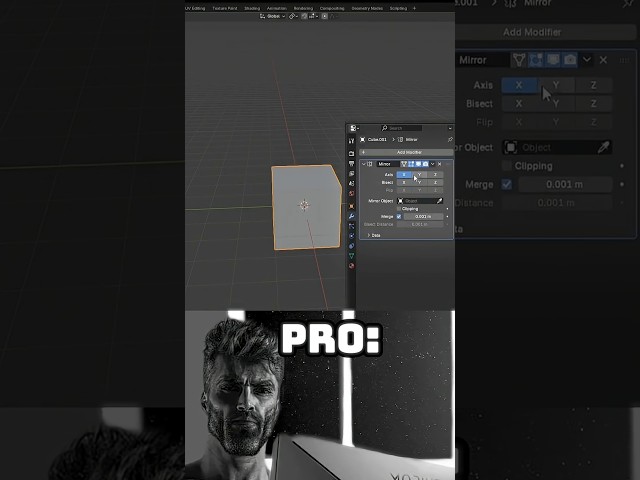
Task: Enable Bisect Z in Mirror modifier
Action: point(435,182)
